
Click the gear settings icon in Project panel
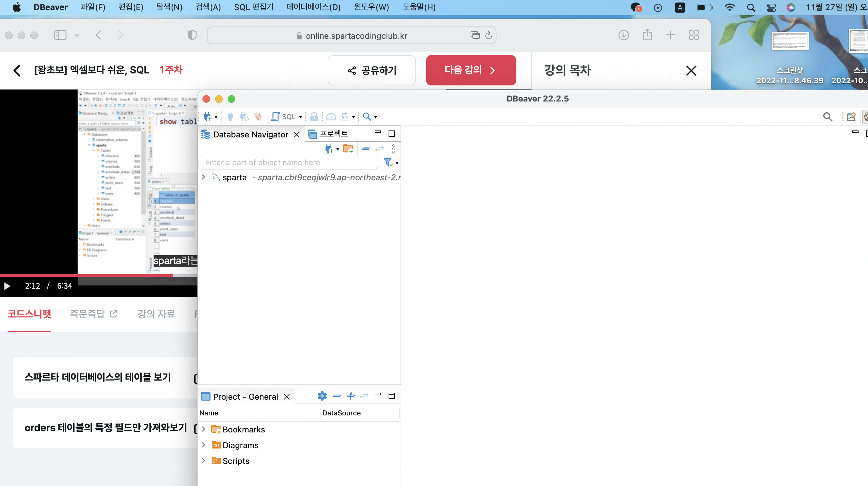coord(322,396)
